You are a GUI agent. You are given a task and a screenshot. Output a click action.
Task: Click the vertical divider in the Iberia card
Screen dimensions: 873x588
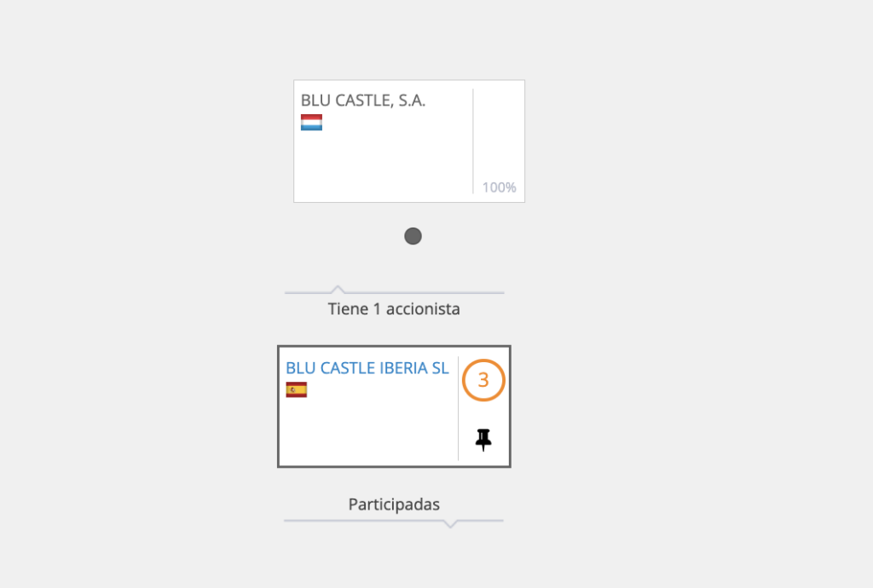coord(458,409)
